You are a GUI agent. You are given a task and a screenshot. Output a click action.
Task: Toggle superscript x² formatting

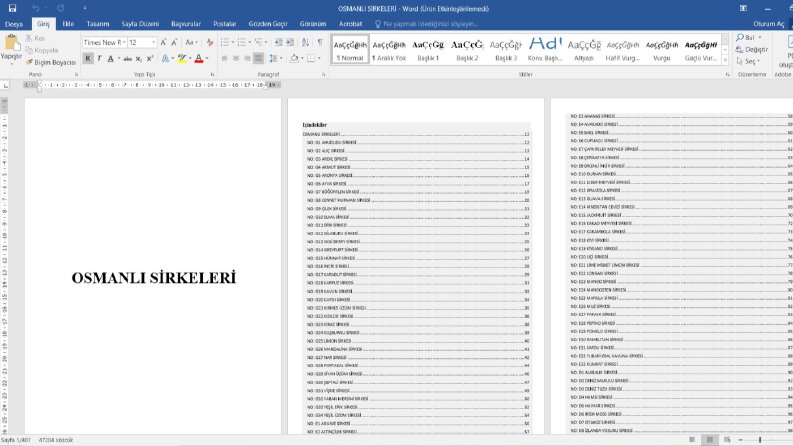tap(150, 59)
